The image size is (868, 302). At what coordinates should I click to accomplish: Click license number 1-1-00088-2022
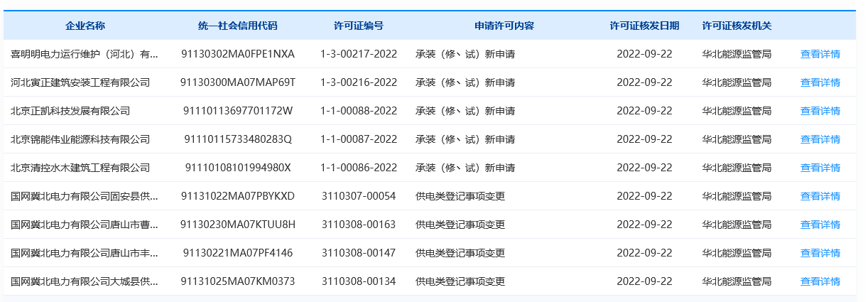[x=359, y=111]
